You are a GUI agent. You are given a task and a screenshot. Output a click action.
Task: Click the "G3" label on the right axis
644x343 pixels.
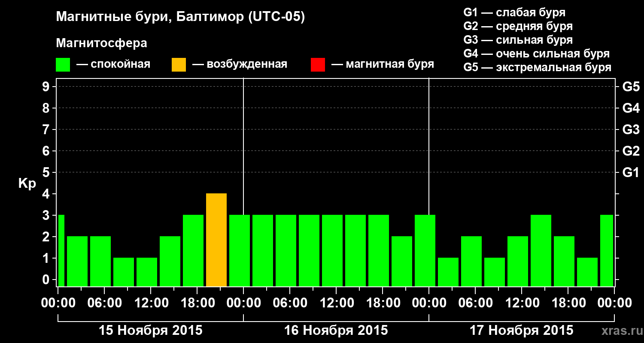pos(631,129)
